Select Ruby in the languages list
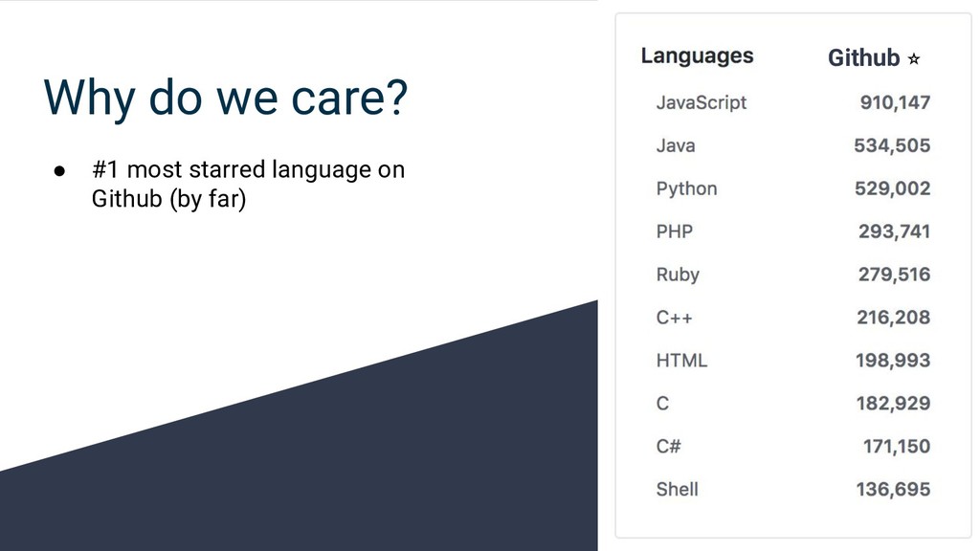This screenshot has width=980, height=551. [678, 275]
